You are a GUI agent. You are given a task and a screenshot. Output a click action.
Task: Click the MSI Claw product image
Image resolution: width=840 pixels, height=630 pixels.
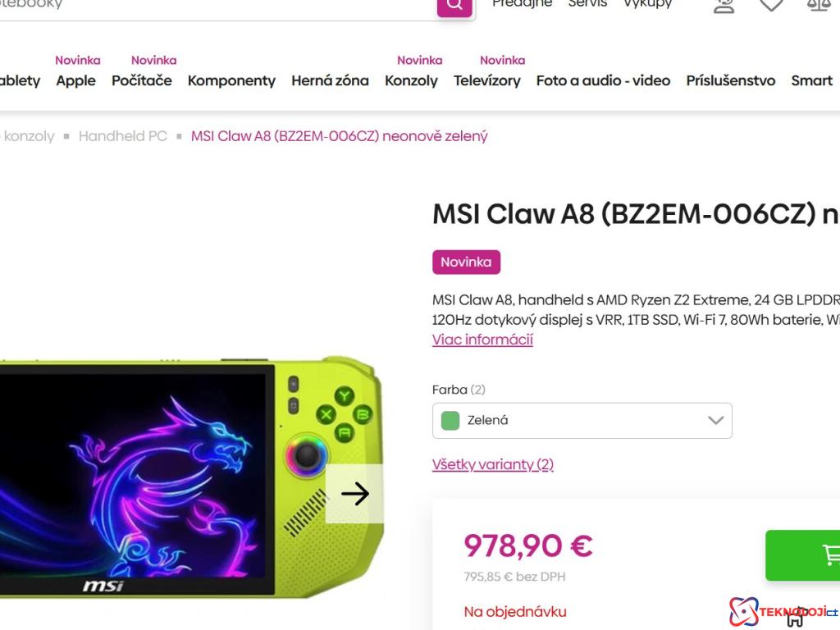(x=164, y=476)
